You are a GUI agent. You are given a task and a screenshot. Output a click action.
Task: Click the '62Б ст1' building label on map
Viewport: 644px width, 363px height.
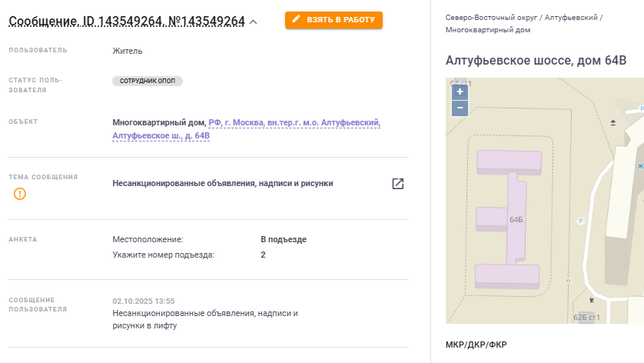(x=586, y=318)
